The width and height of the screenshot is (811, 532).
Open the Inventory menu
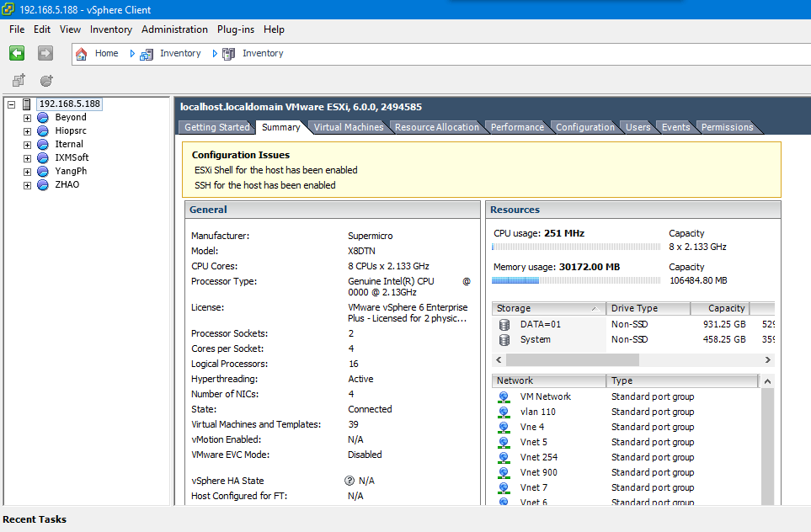coord(111,29)
